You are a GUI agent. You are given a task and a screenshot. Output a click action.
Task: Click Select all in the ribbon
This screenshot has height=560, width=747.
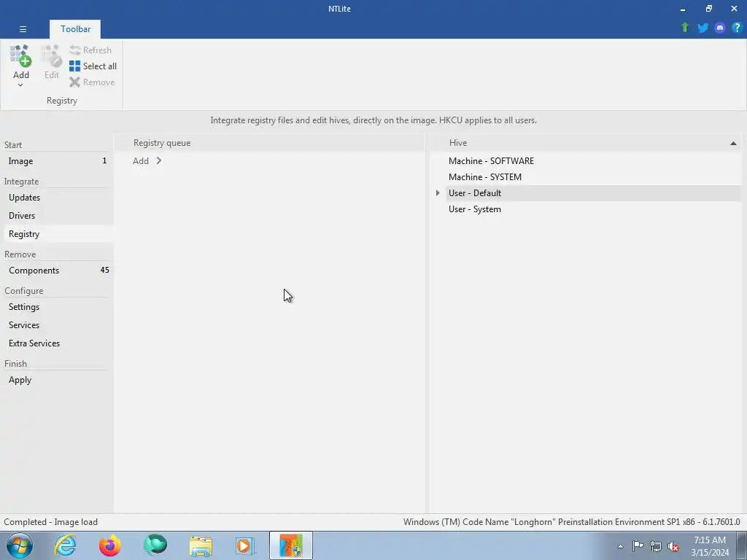93,66
